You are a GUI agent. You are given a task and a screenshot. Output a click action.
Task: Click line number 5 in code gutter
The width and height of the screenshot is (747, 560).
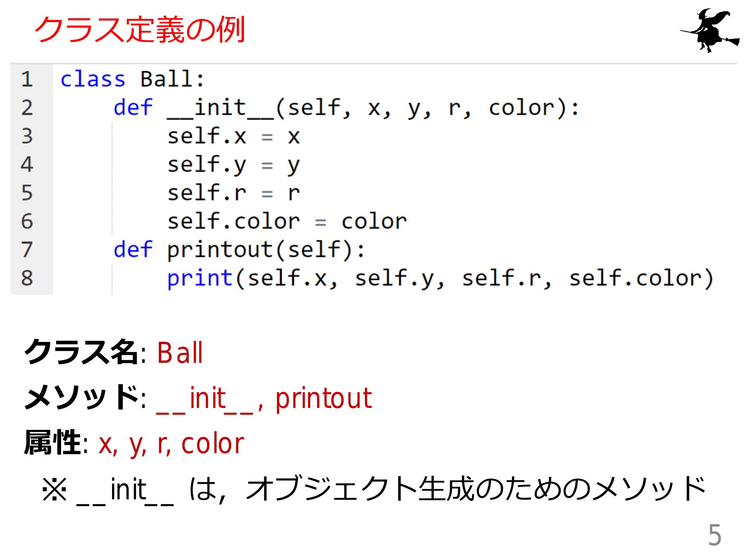coord(27,192)
